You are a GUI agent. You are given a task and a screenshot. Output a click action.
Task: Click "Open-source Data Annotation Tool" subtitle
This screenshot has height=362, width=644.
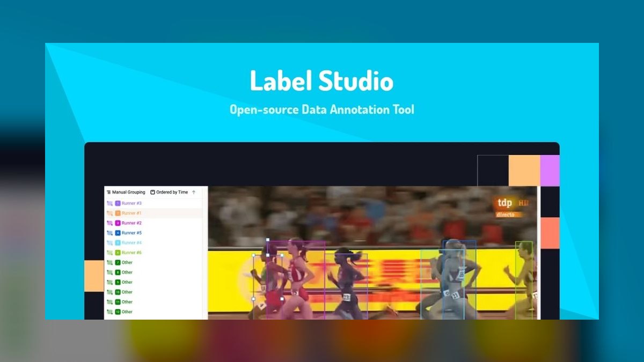point(322,109)
